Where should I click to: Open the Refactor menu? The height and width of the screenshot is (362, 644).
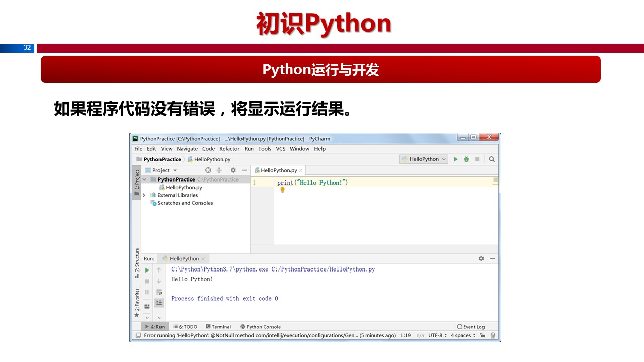point(229,149)
